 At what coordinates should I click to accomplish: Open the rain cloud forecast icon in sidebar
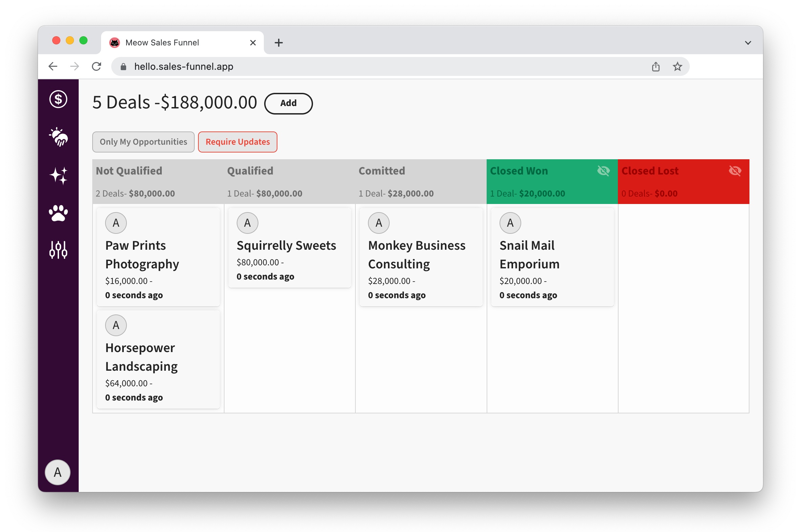point(58,138)
